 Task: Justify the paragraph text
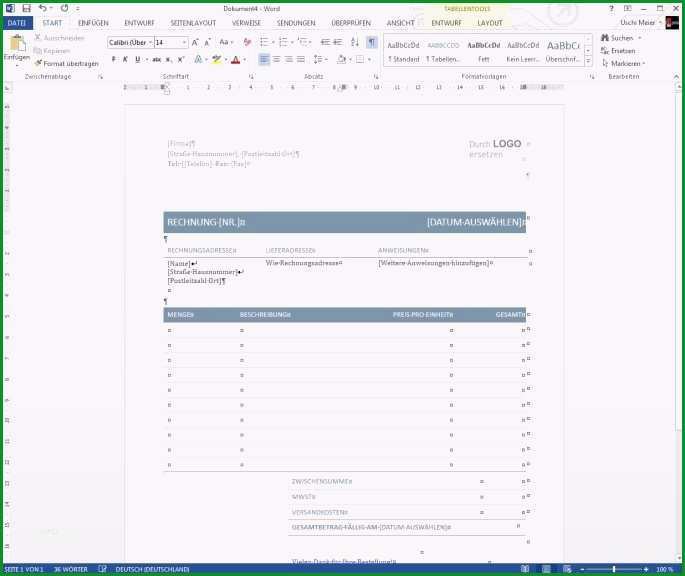coord(301,59)
